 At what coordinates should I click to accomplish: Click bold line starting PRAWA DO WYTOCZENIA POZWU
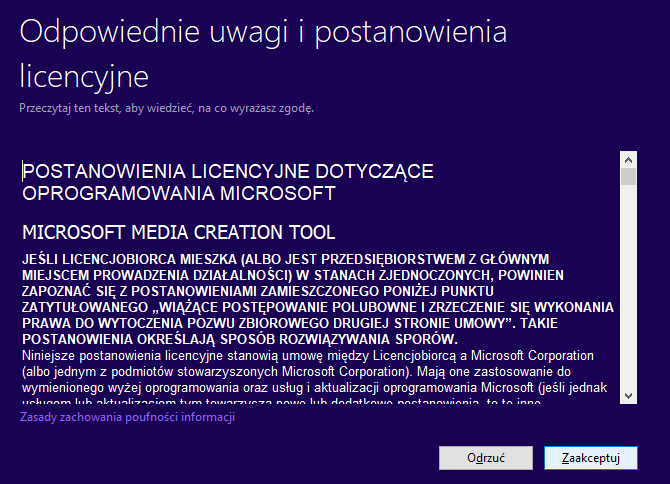pyautogui.click(x=290, y=323)
